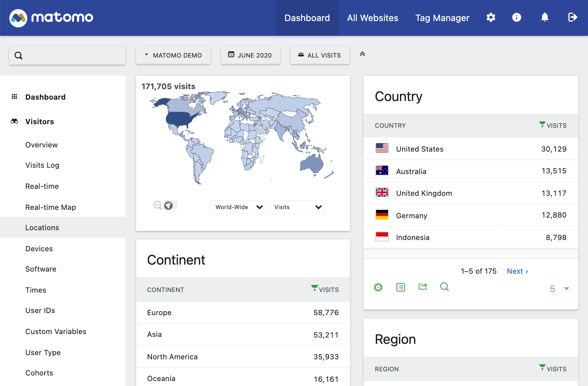Switch to All Websites tab
The width and height of the screenshot is (588, 386).
(x=373, y=18)
